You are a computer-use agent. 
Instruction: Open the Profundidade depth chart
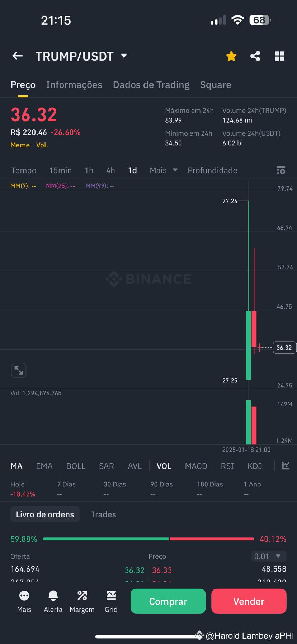pyautogui.click(x=212, y=170)
